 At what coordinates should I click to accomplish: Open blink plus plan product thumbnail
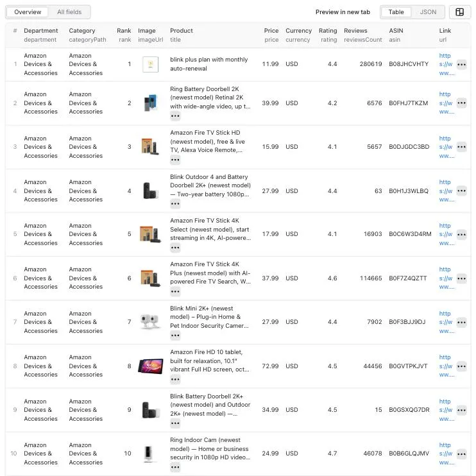[x=150, y=64]
